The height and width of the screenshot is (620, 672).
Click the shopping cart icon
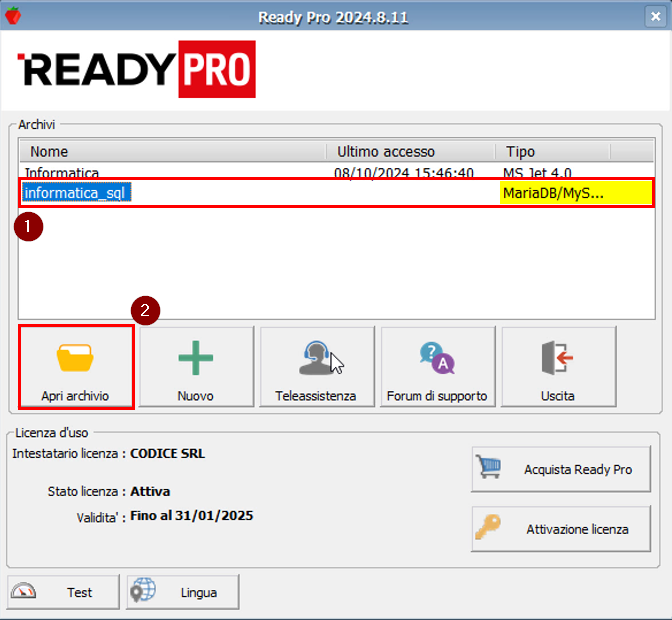coord(489,466)
